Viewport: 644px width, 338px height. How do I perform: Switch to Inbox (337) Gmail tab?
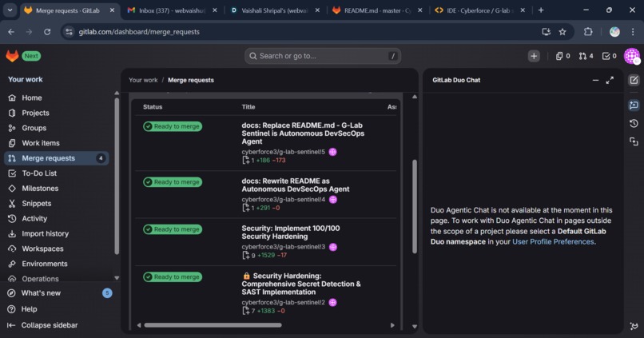(x=172, y=10)
